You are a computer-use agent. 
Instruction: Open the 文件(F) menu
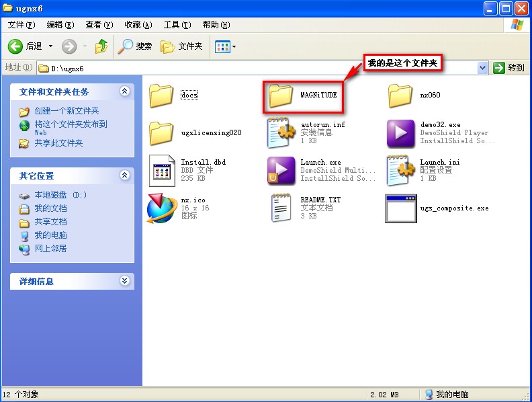coord(21,25)
